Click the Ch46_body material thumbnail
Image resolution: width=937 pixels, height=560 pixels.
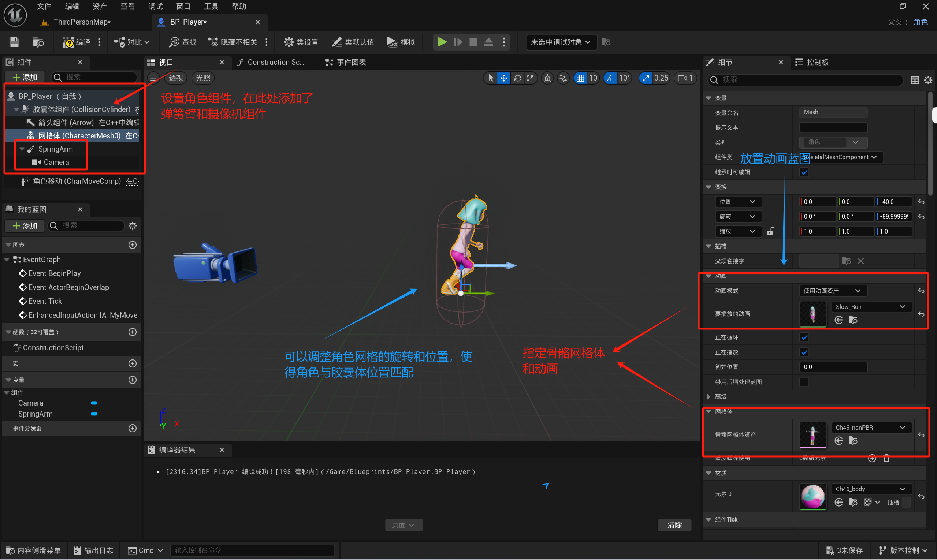click(x=813, y=496)
